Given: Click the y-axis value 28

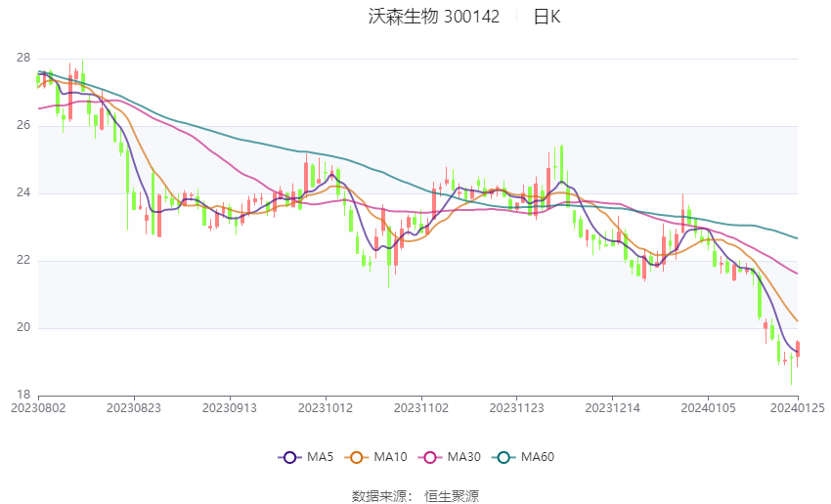Looking at the screenshot, I should pos(23,58).
